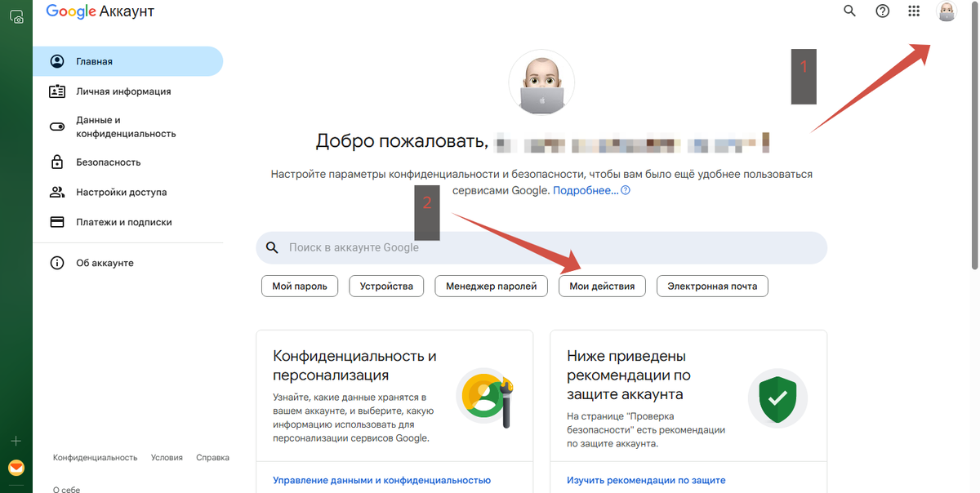This screenshot has width=980, height=493.
Task: Click the Безопасность lock icon
Action: click(x=57, y=162)
